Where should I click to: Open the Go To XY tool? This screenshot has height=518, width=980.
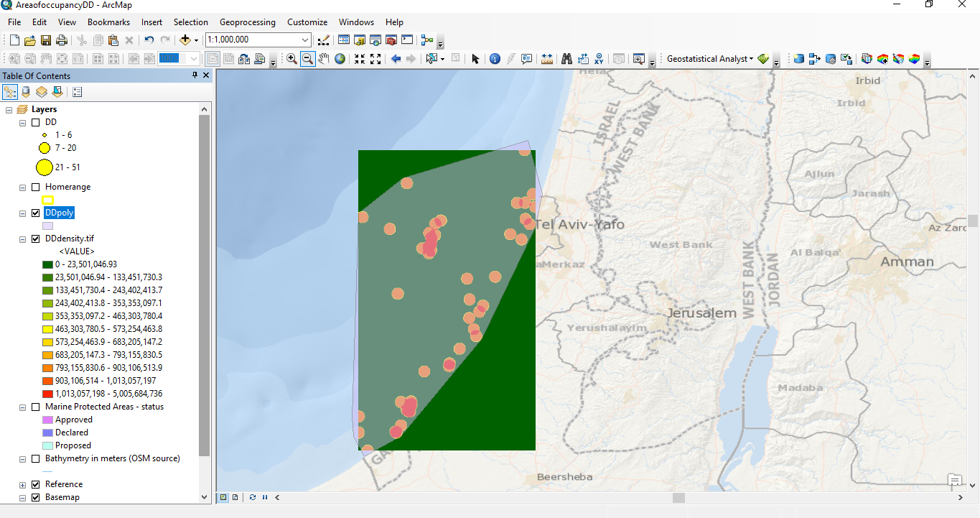click(599, 59)
